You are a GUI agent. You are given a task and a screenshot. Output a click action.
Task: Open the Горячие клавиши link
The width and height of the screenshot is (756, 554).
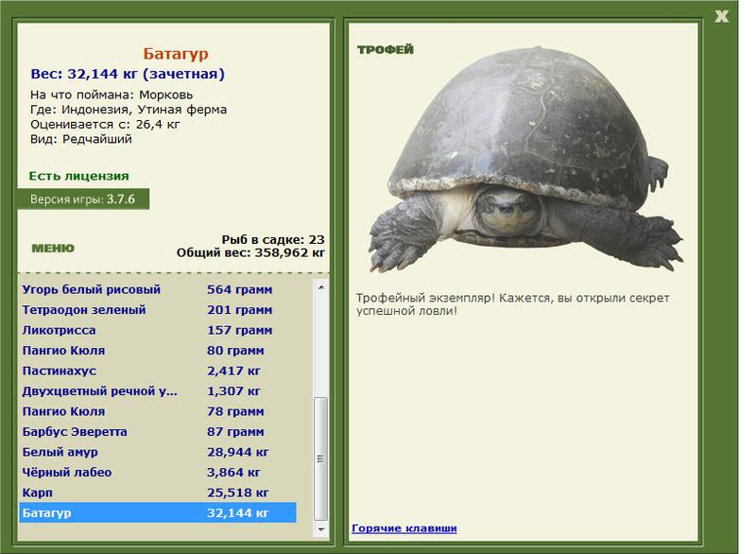(x=404, y=528)
